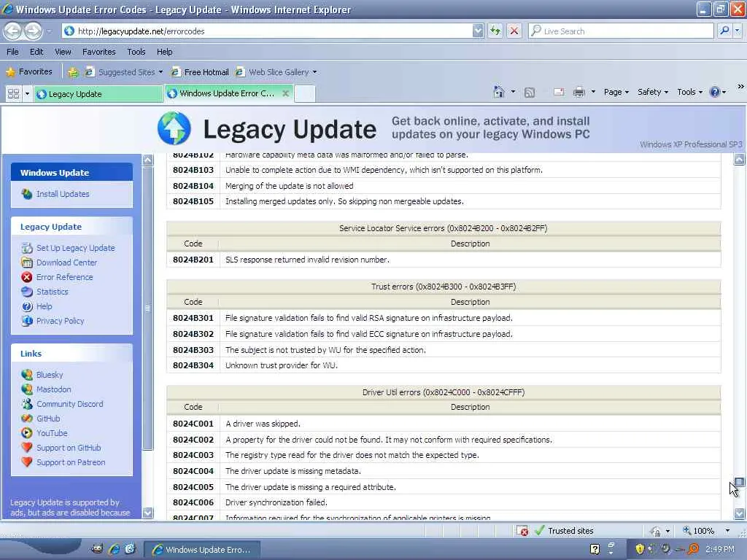
Task: Click the Legacy Update globe logo
Action: coord(174,128)
